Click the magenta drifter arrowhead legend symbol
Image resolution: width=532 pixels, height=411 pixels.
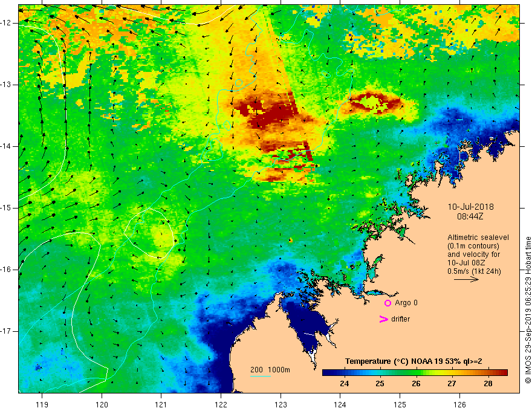pyautogui.click(x=383, y=319)
